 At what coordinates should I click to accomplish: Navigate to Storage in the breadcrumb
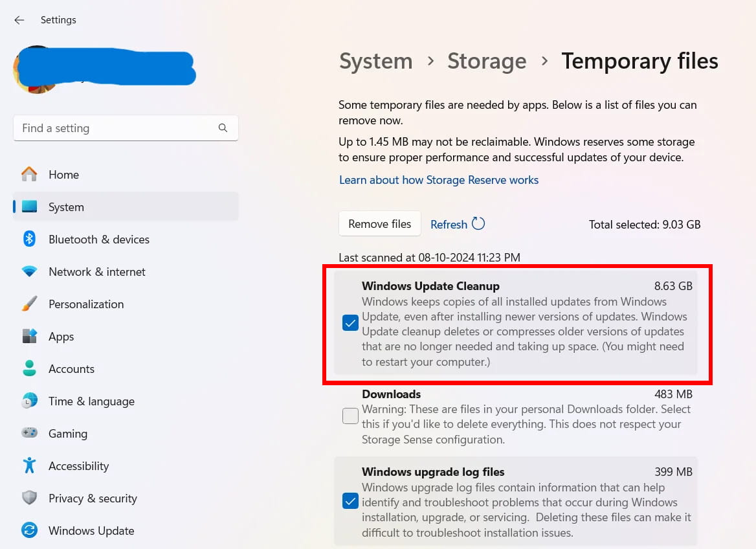(487, 62)
